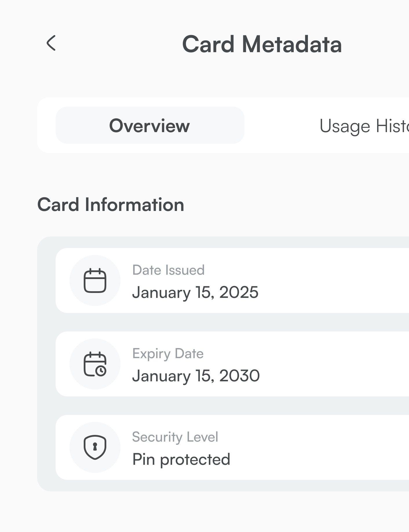
Task: Select the value 'January 15, 2025'
Action: tap(195, 292)
